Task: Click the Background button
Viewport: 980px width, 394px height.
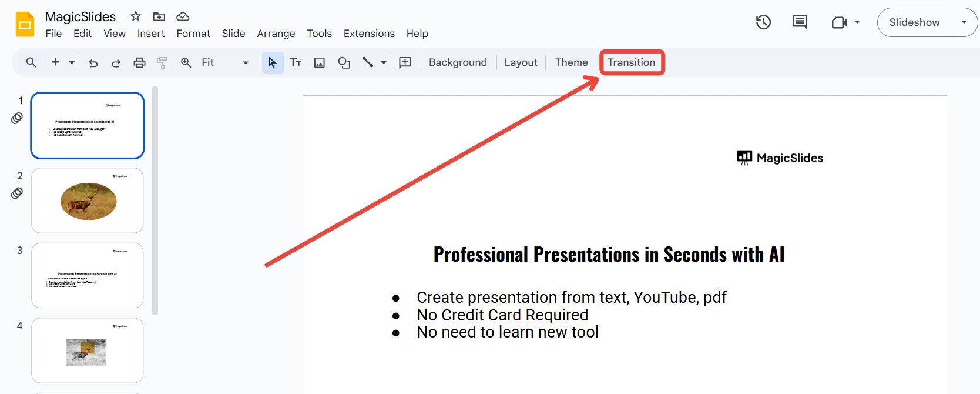Action: pyautogui.click(x=458, y=62)
